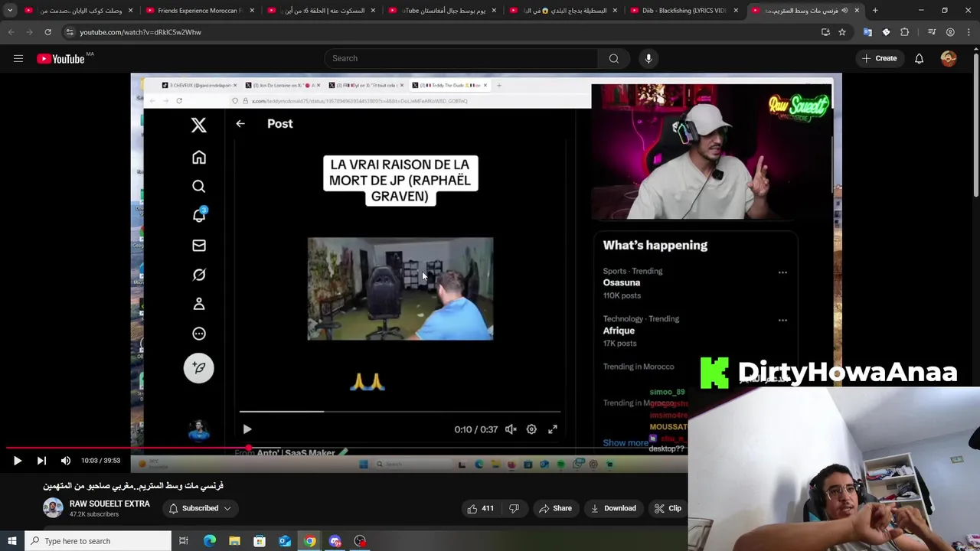The image size is (980, 551).
Task: Play the paused YouTube video
Action: [17, 461]
